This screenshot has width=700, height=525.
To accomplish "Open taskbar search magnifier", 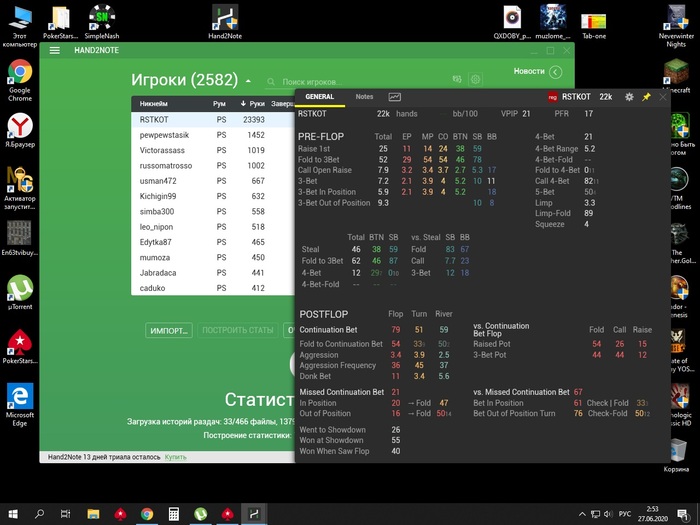I will pos(39,514).
